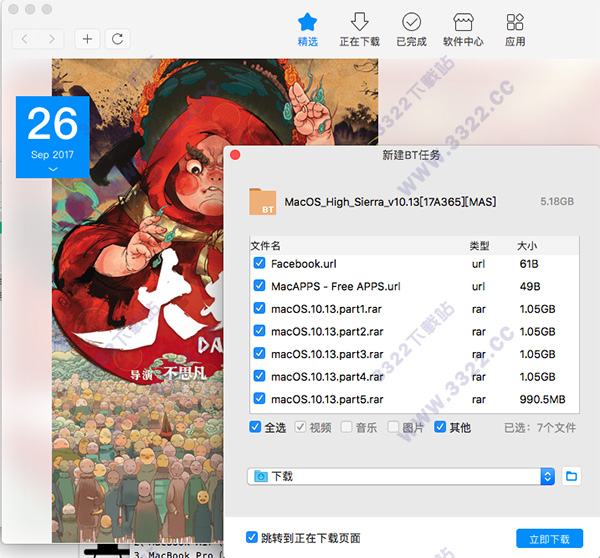Click the browse folder icon button
Screen dimensions: 600x558
coord(571,476)
